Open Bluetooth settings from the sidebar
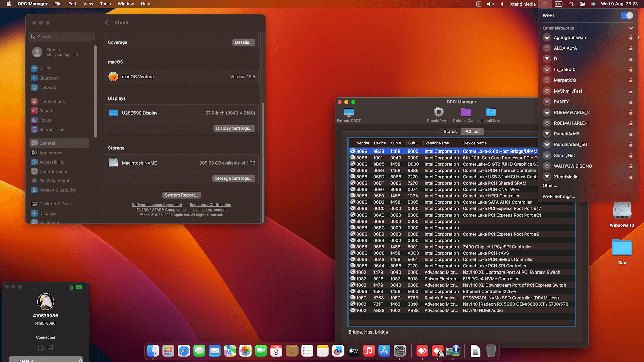The width and height of the screenshot is (644, 362). point(48,78)
